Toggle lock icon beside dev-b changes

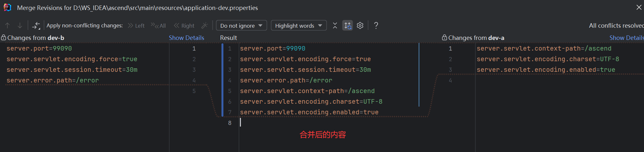click(4, 38)
